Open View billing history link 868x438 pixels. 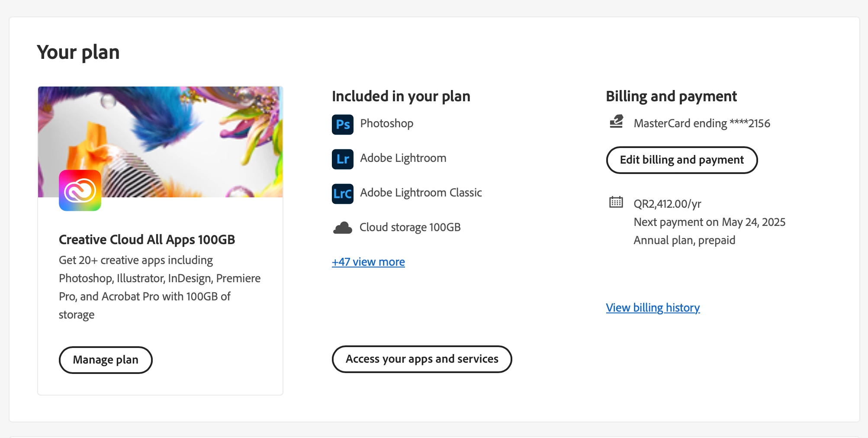tap(653, 308)
